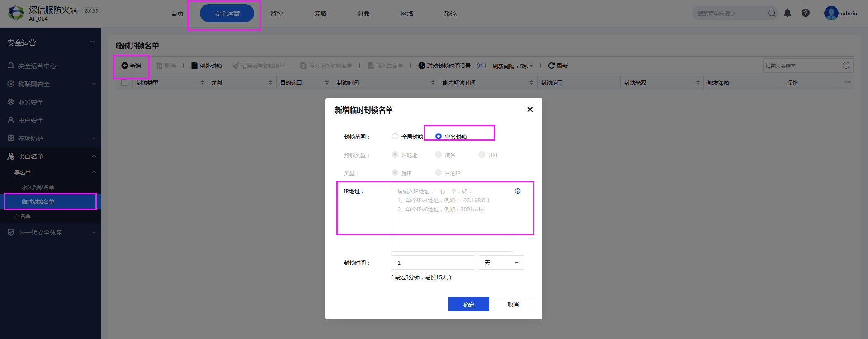The image size is (868, 339).
Task: Select the 业务封锁 radio button
Action: coord(439,136)
